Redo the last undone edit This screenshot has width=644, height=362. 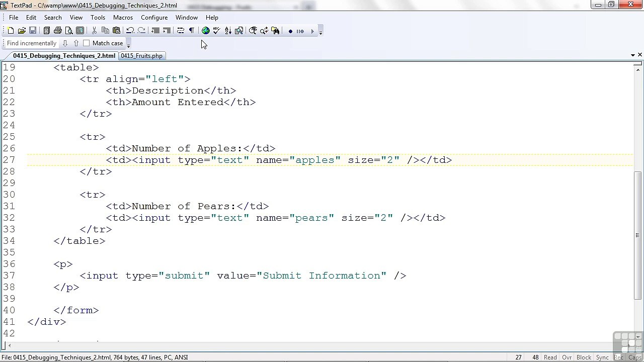coord(141,31)
